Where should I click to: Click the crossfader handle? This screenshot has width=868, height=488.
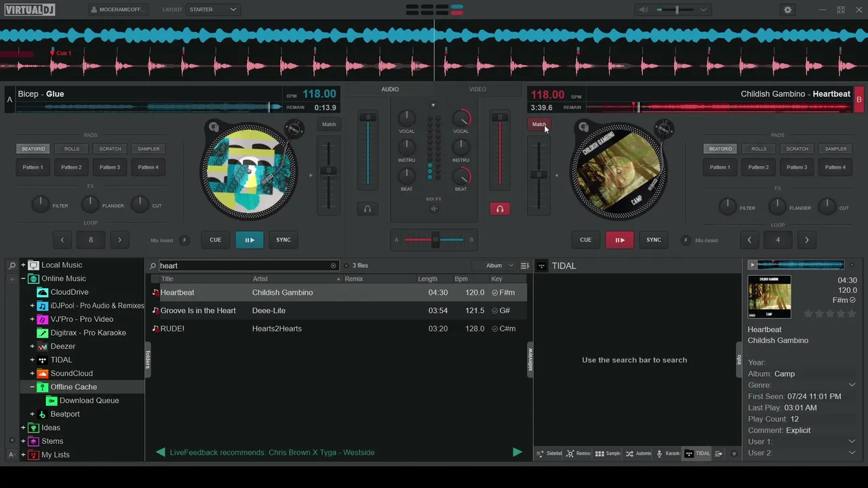click(x=435, y=239)
